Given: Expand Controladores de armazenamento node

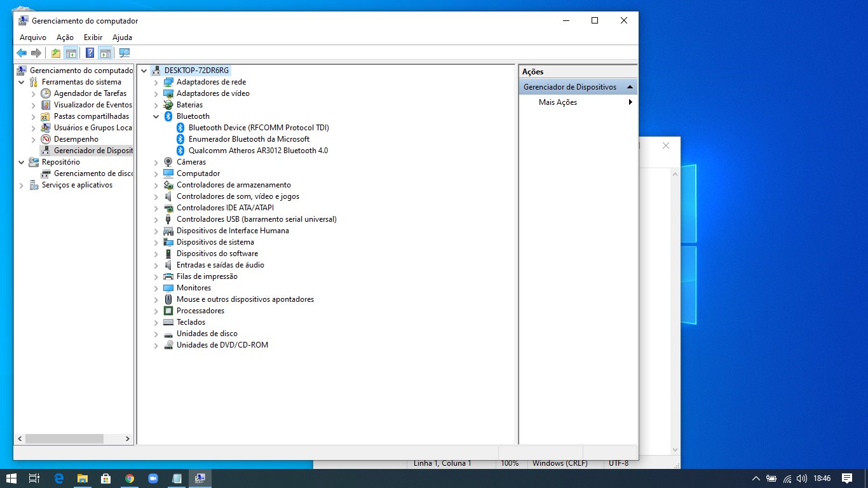Looking at the screenshot, I should [x=156, y=185].
